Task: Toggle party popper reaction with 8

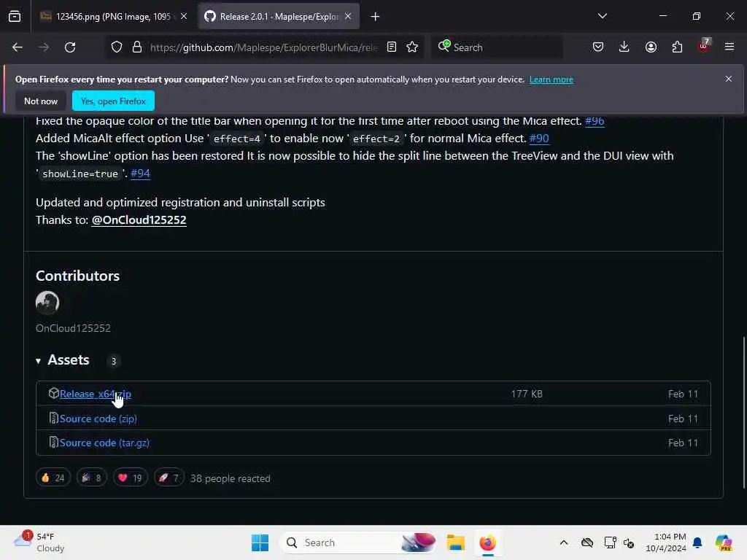Action: 91,478
